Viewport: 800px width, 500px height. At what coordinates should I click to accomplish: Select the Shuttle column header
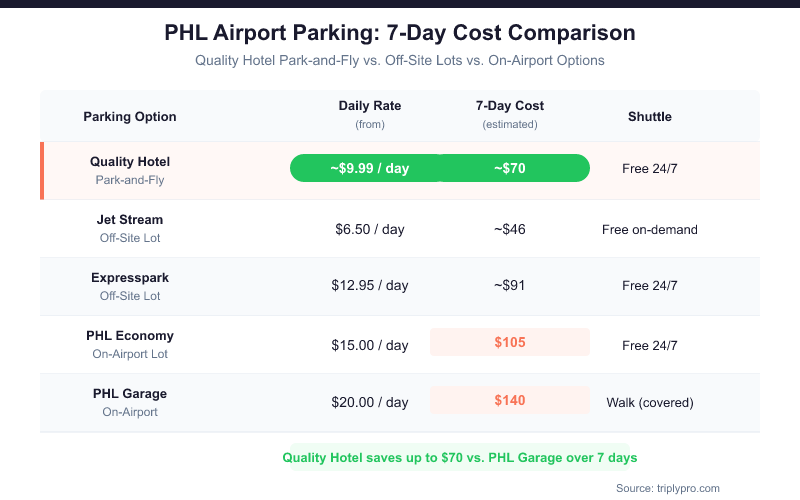650,116
